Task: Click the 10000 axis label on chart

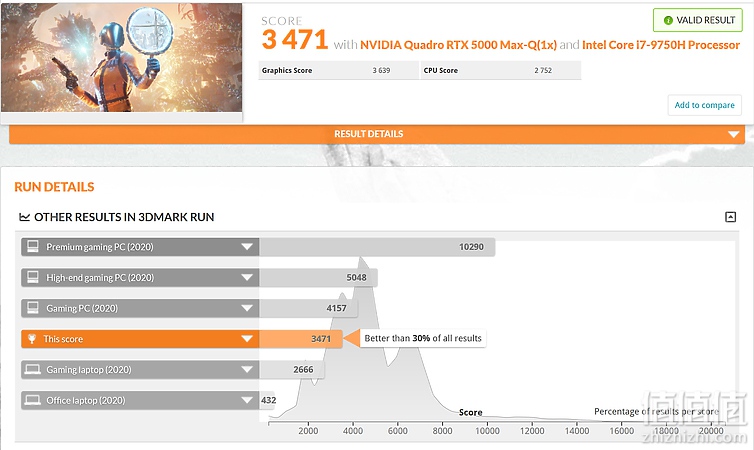Action: pyautogui.click(x=487, y=431)
